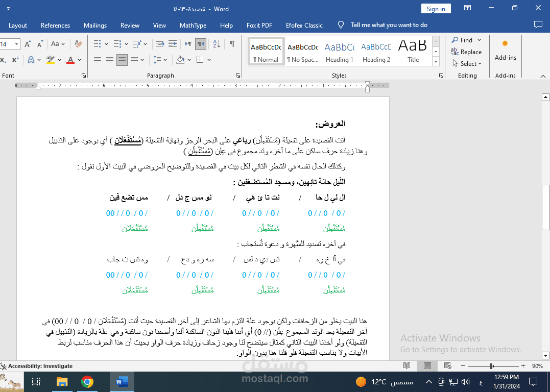The image size is (550, 392).
Task: Apply the No Spacing style
Action: tap(303, 51)
